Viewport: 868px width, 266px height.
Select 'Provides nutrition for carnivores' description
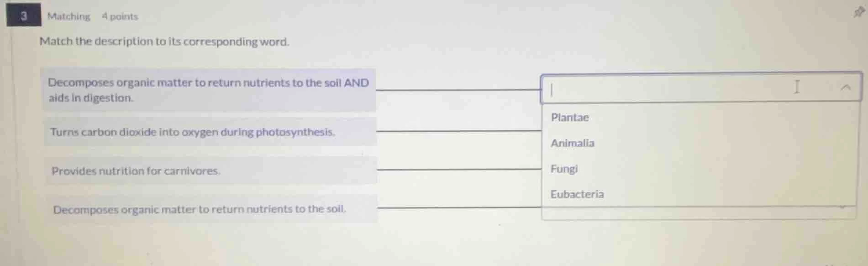point(210,171)
